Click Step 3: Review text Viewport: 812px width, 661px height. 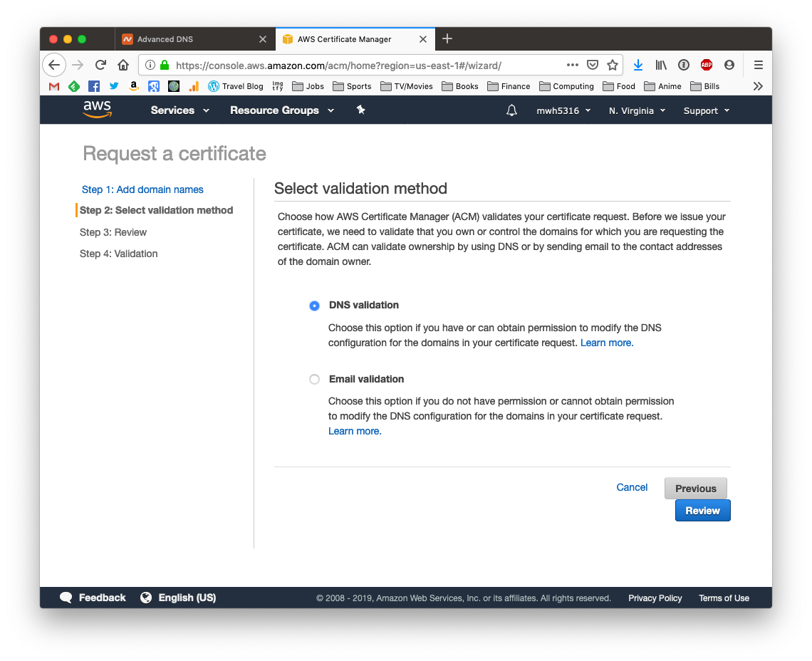pos(113,233)
